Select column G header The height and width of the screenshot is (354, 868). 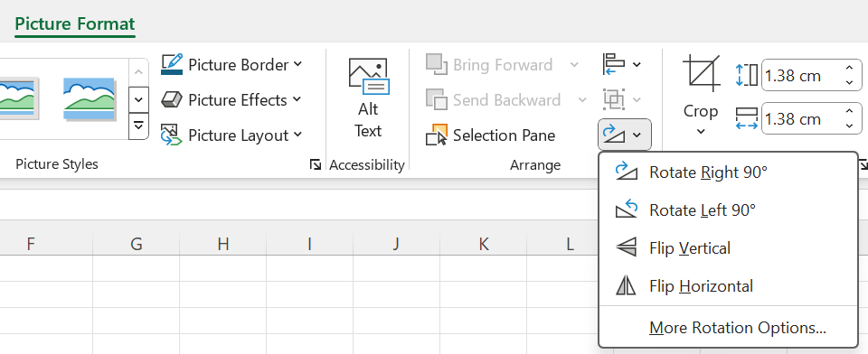[137, 244]
